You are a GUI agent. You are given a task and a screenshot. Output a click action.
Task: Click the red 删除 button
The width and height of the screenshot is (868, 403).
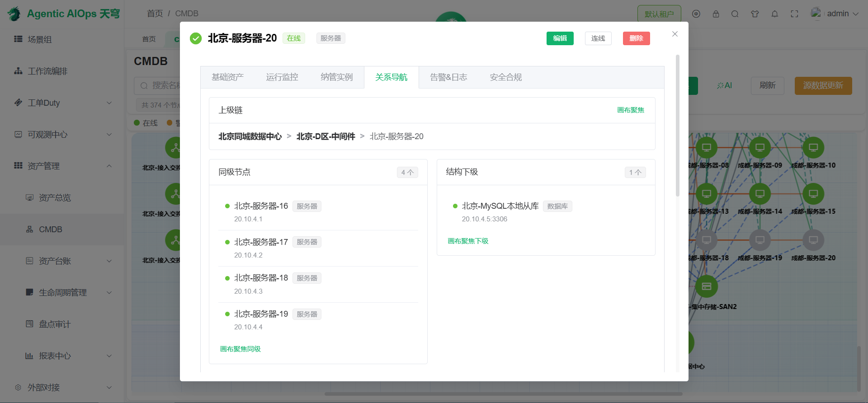click(637, 38)
